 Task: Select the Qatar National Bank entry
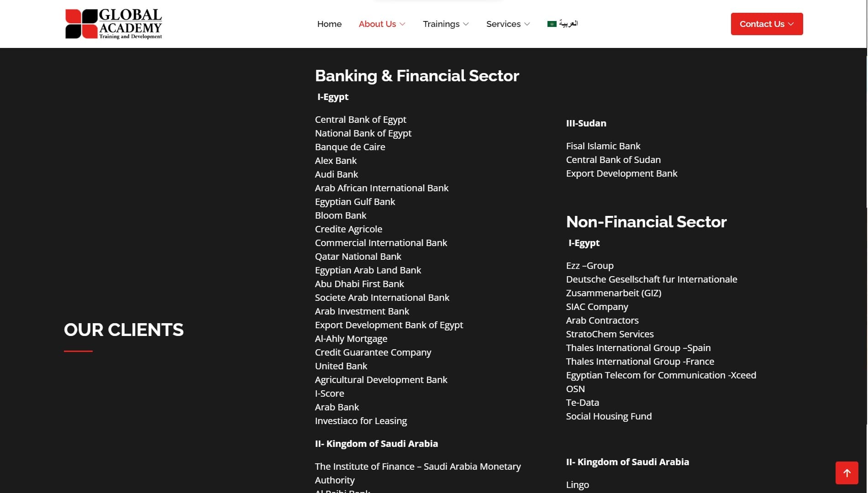pyautogui.click(x=358, y=257)
